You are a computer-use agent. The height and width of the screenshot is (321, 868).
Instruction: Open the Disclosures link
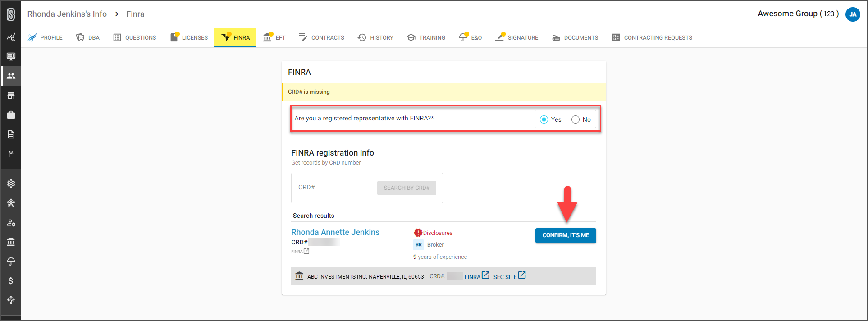(438, 233)
